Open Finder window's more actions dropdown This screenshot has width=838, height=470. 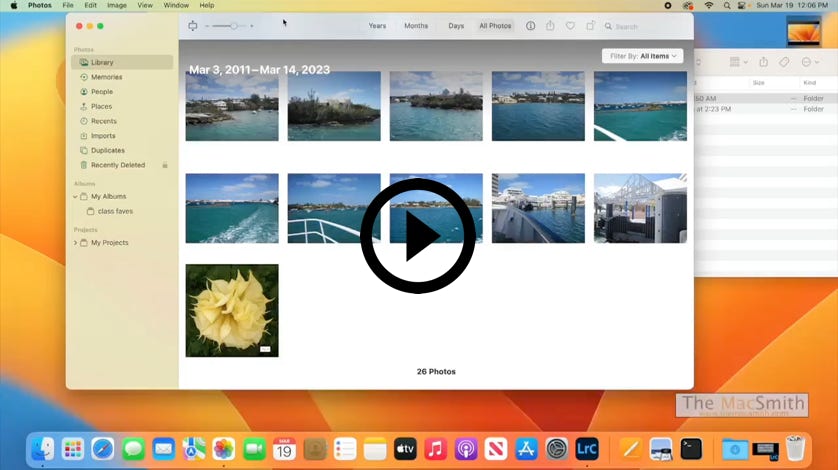pyautogui.click(x=810, y=62)
